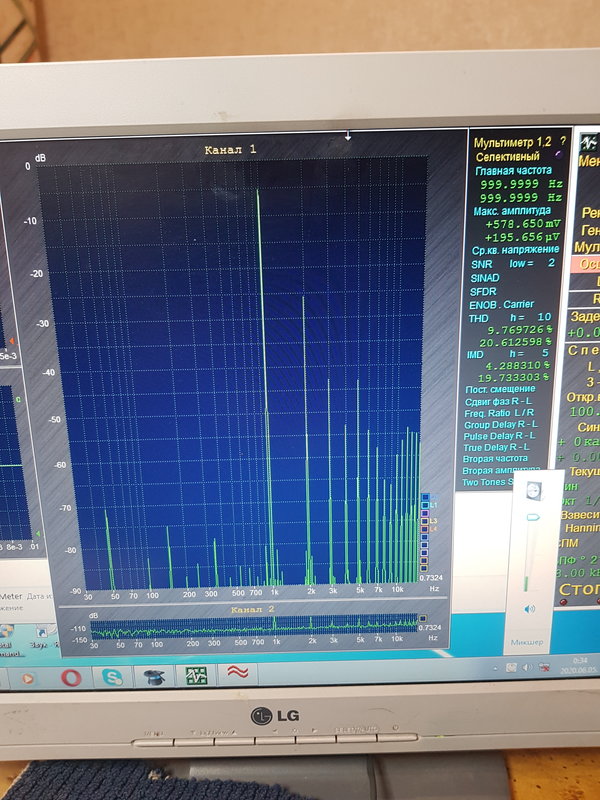Mute sound in the volume popup
Screen dimensions: 600x800
(x=530, y=609)
